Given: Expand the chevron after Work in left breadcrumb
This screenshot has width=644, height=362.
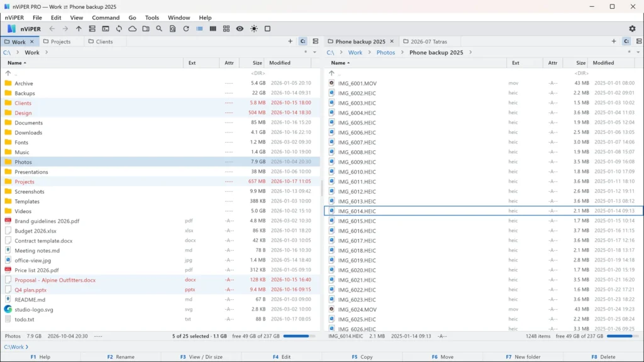Looking at the screenshot, I should (x=47, y=53).
